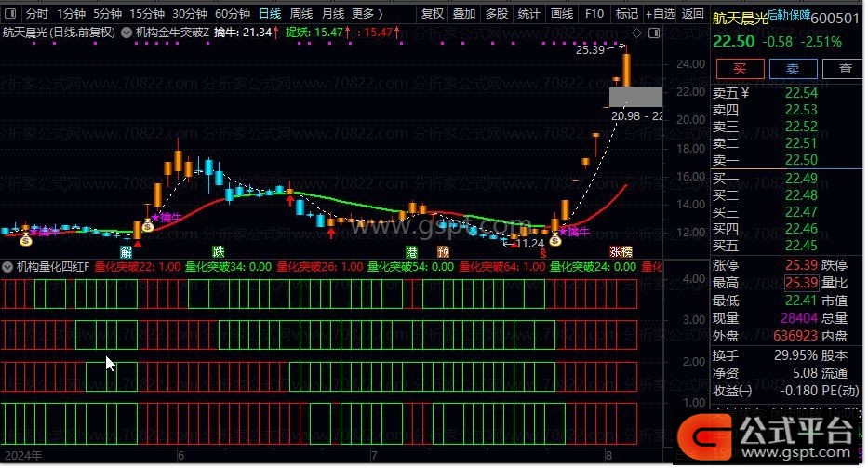
Task: Switch to 分时 intraday chart
Action: [37, 13]
